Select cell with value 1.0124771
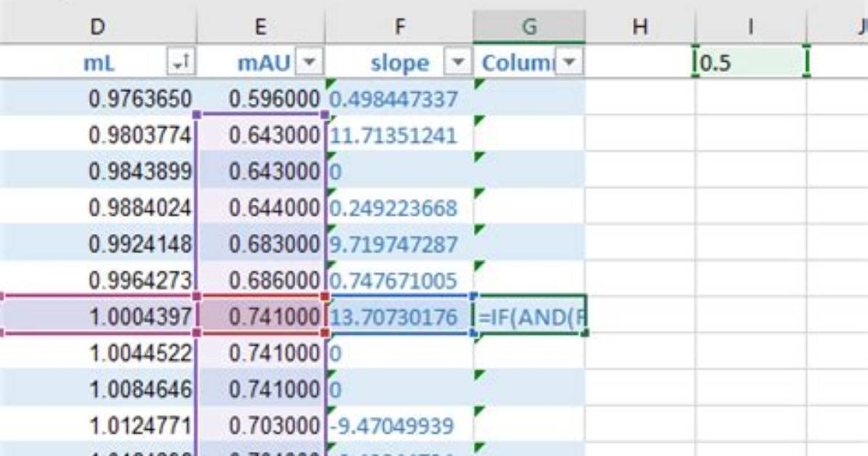Image resolution: width=868 pixels, height=456 pixels. coord(98,426)
